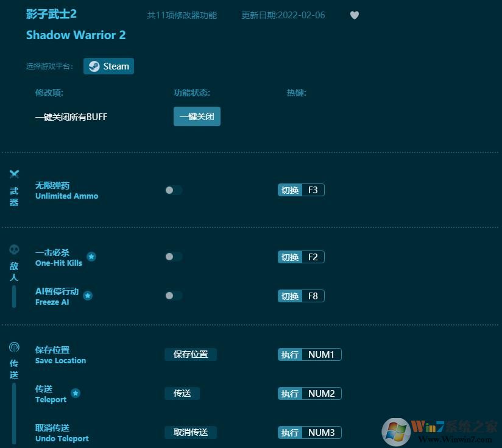This screenshot has height=448, width=502.
Task: Click the 取消传送 (Undo Teleport) button
Action: 191,432
